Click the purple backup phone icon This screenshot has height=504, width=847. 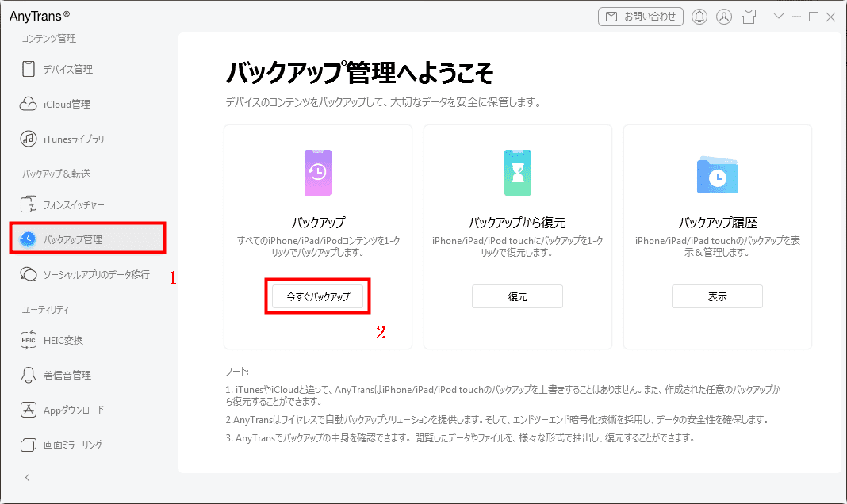click(317, 173)
